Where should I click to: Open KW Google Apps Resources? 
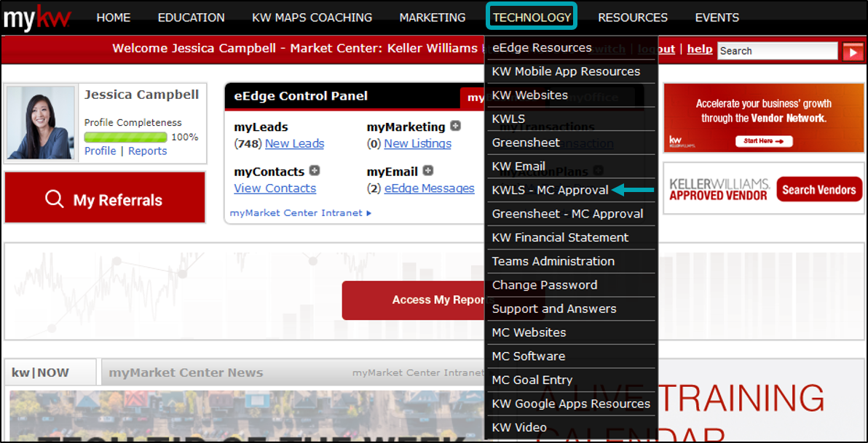tap(571, 404)
